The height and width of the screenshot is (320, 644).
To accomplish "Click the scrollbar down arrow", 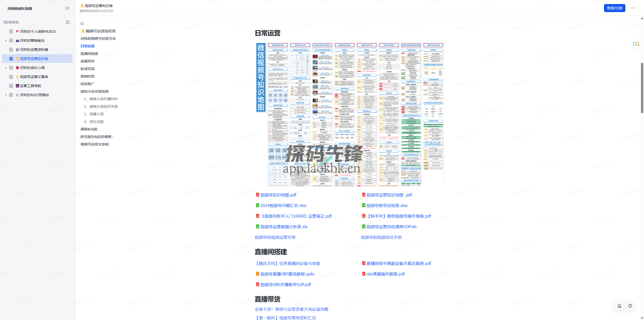I will [x=642, y=318].
